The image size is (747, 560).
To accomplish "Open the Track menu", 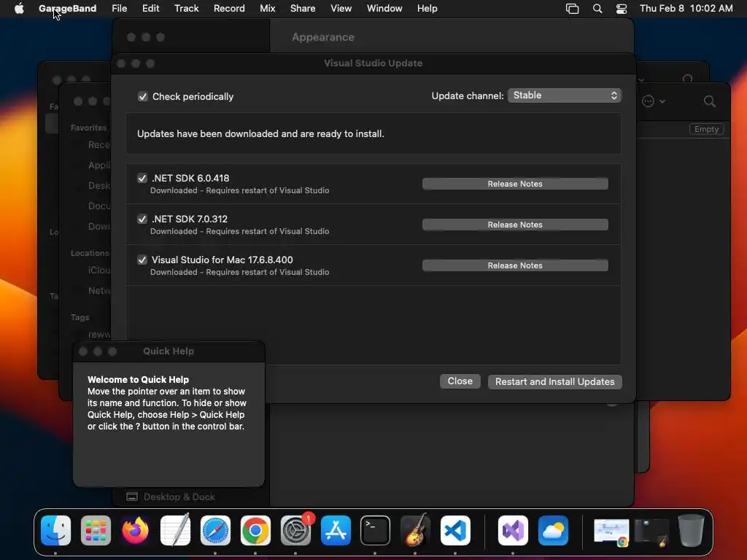I will point(186,8).
